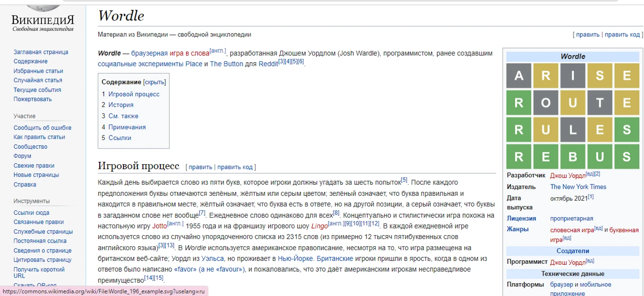Click «Пожертвовать» in sidebar
Image resolution: width=644 pixels, height=296 pixels.
click(33, 99)
